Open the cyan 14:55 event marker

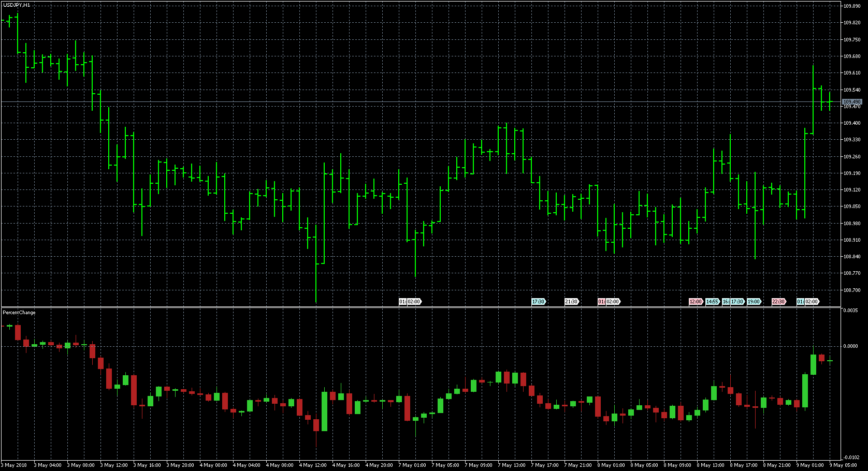[x=712, y=302]
